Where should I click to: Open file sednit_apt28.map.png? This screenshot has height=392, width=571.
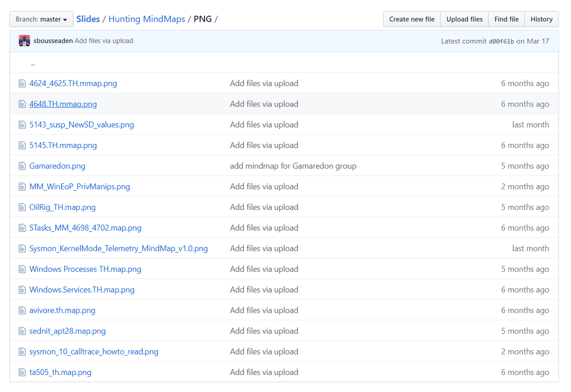click(x=68, y=331)
